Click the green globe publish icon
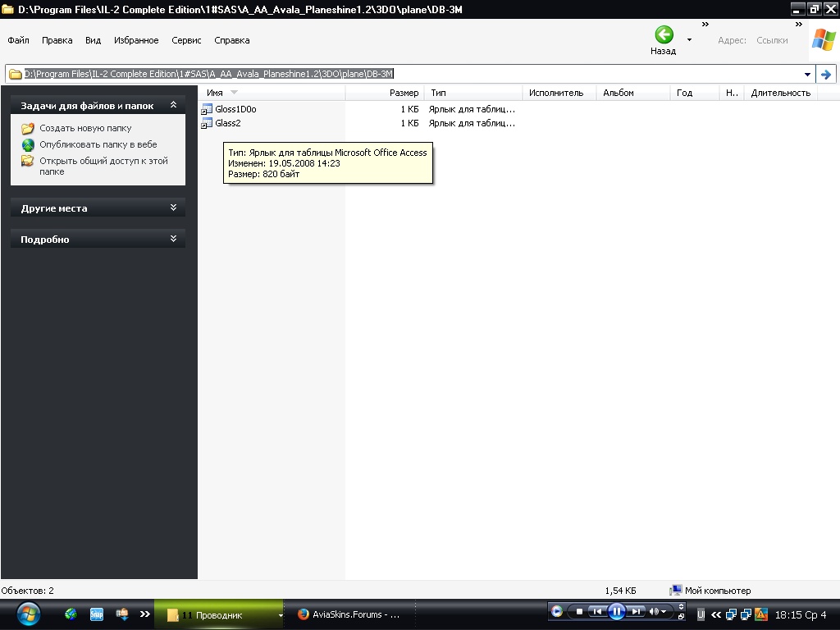Screen dimensions: 840x630 tap(28, 144)
